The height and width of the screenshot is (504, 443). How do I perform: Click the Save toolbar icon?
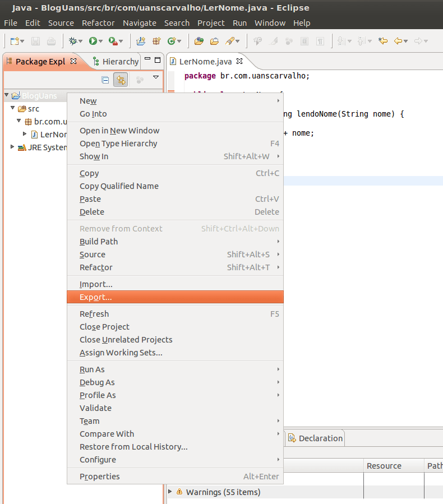click(35, 41)
